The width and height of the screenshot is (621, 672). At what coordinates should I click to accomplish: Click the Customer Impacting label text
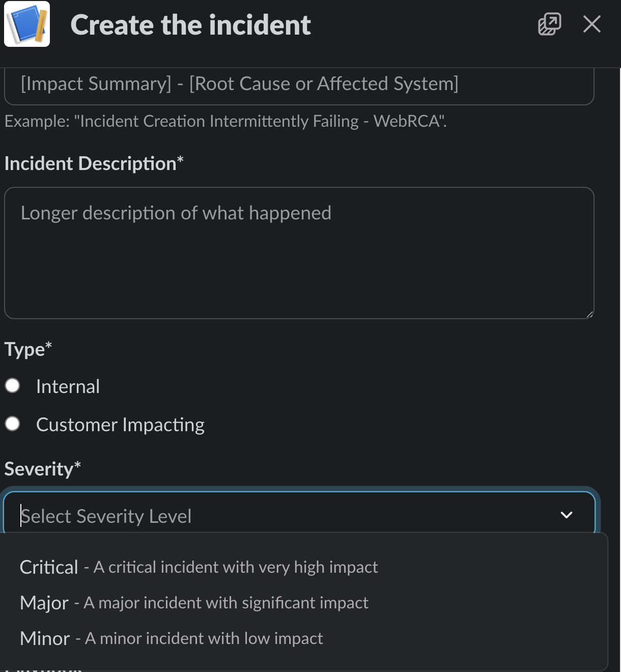click(x=120, y=425)
